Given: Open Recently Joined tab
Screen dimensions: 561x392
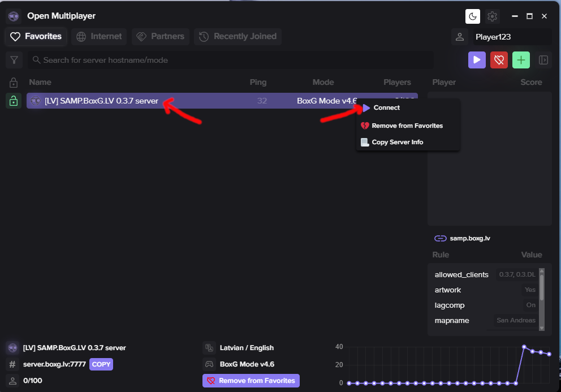Looking at the screenshot, I should pos(238,37).
